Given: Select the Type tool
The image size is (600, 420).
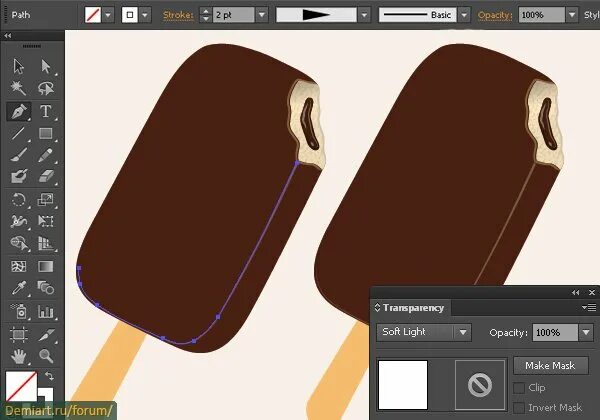Looking at the screenshot, I should click(x=46, y=111).
